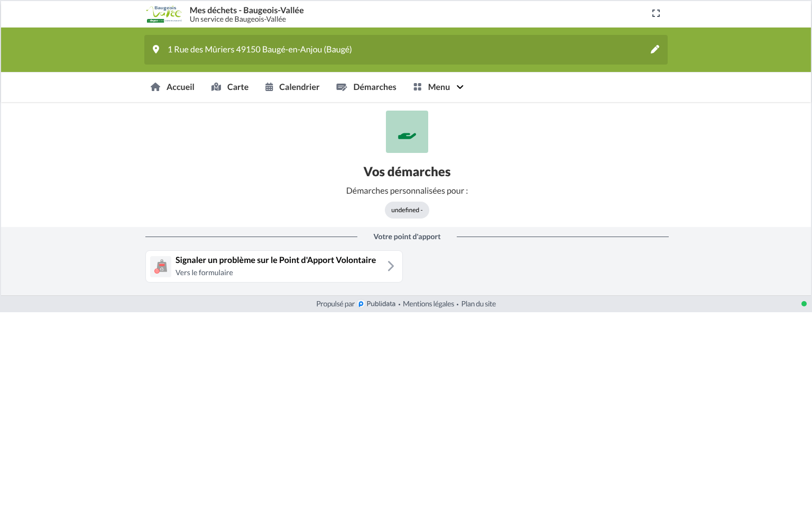
Task: Click the Calendrier calendar icon
Action: [269, 87]
